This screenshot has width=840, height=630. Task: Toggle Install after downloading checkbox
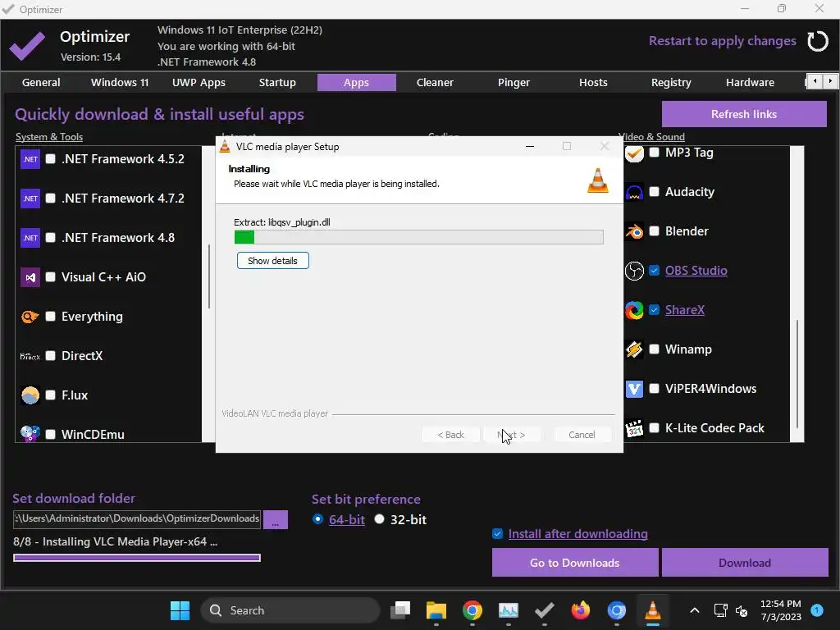(497, 534)
